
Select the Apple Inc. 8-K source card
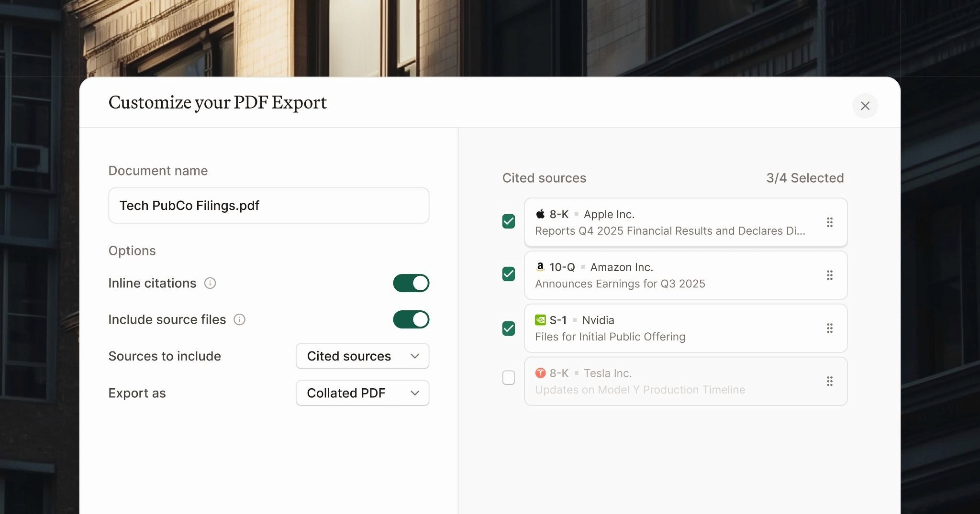click(x=686, y=222)
